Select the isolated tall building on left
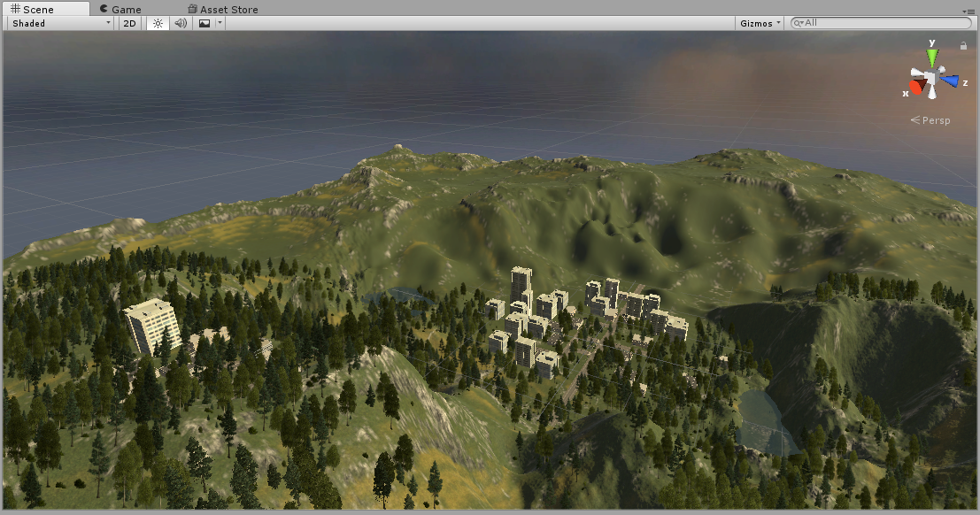 point(152,326)
